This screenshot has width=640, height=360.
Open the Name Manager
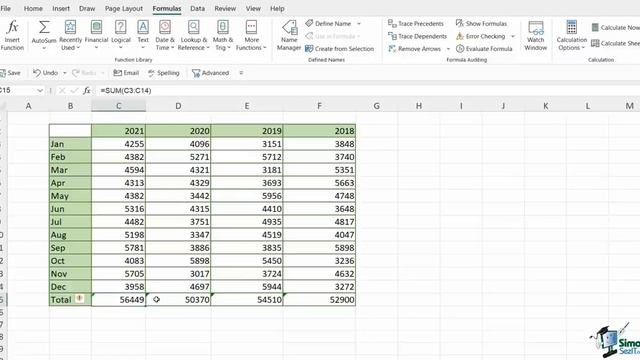pyautogui.click(x=289, y=36)
